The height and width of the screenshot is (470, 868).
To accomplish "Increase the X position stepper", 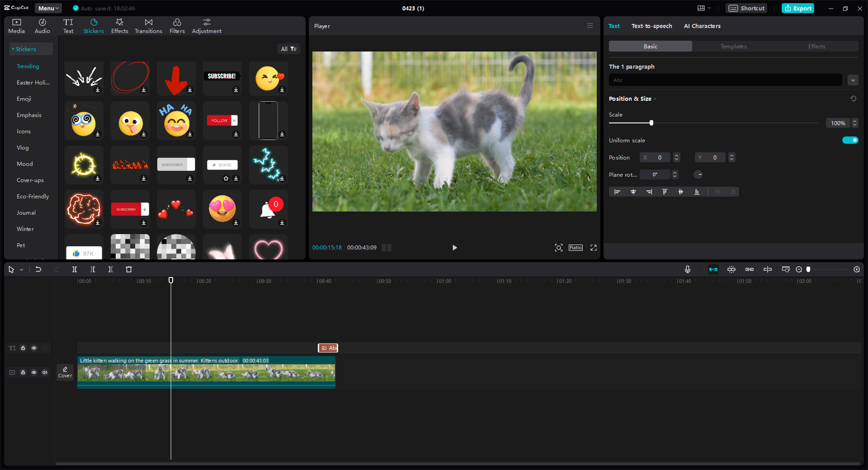I will (676, 155).
